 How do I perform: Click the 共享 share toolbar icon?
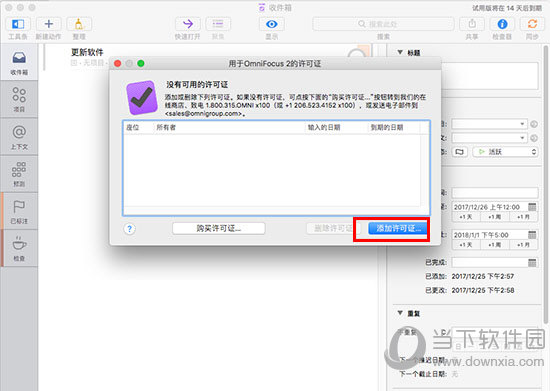click(472, 24)
